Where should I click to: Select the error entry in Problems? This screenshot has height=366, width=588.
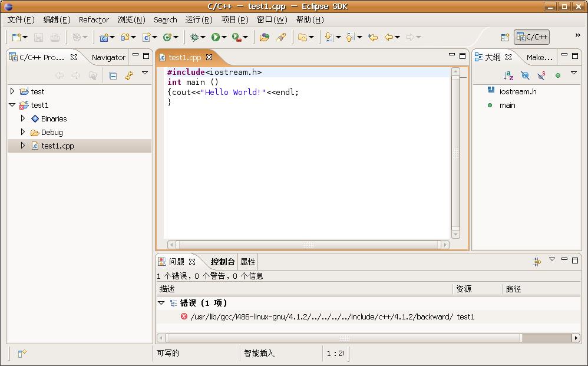point(369,317)
